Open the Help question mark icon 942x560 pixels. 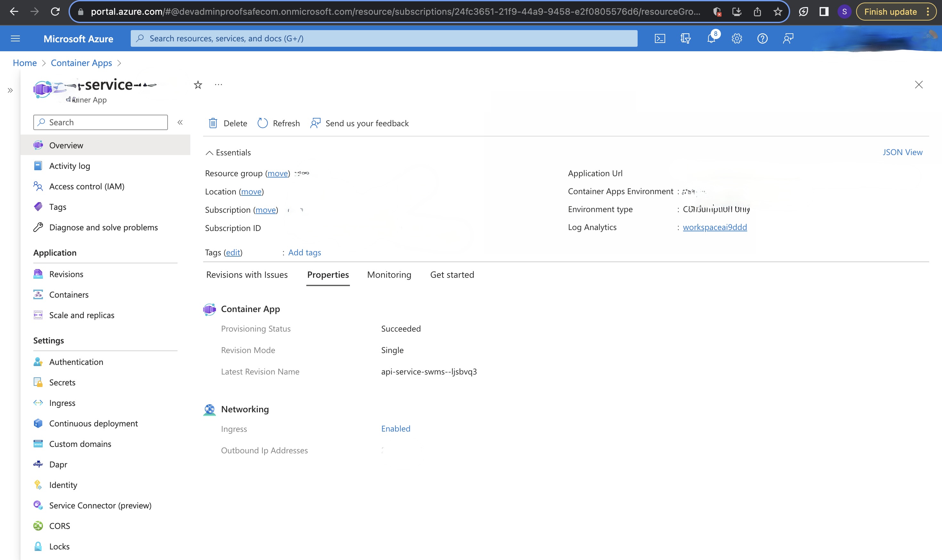point(762,38)
